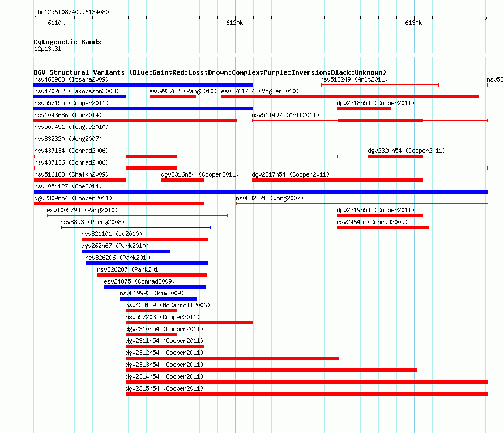This screenshot has height=433, width=504.
Task: Click the nsv826206 (Park2010) label
Action: click(x=119, y=258)
